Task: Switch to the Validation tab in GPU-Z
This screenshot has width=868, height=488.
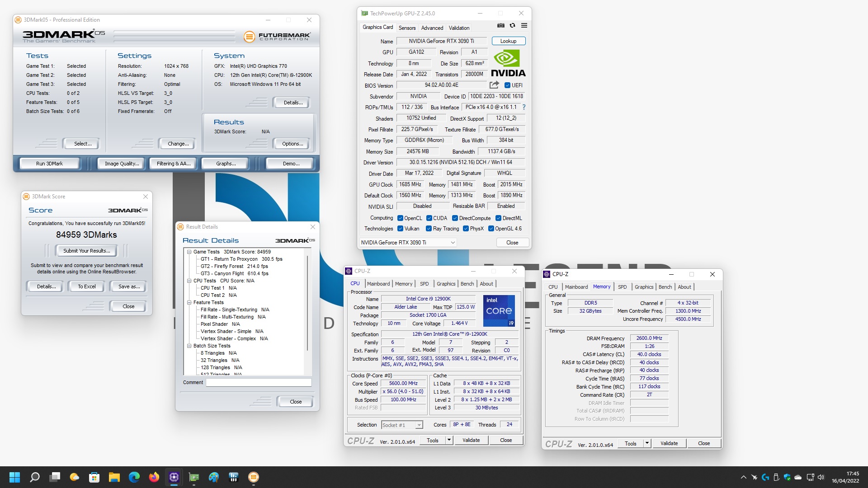Action: [x=459, y=28]
